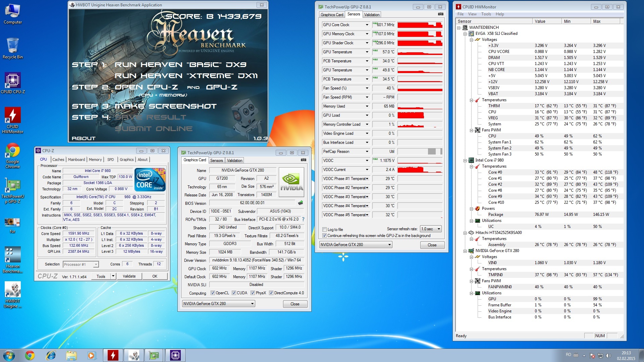The image size is (644, 362).
Task: Open the GPU Core Clock sensor dropdown
Action: [x=367, y=25]
